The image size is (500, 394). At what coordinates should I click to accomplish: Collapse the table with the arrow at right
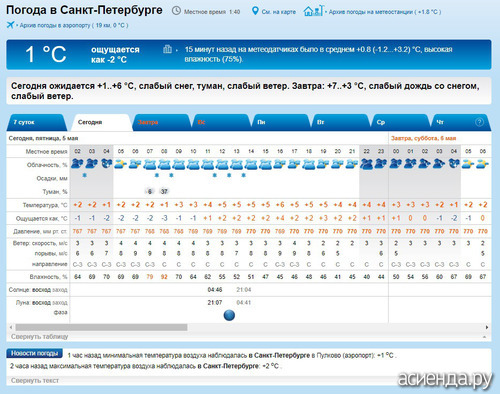click(x=484, y=337)
